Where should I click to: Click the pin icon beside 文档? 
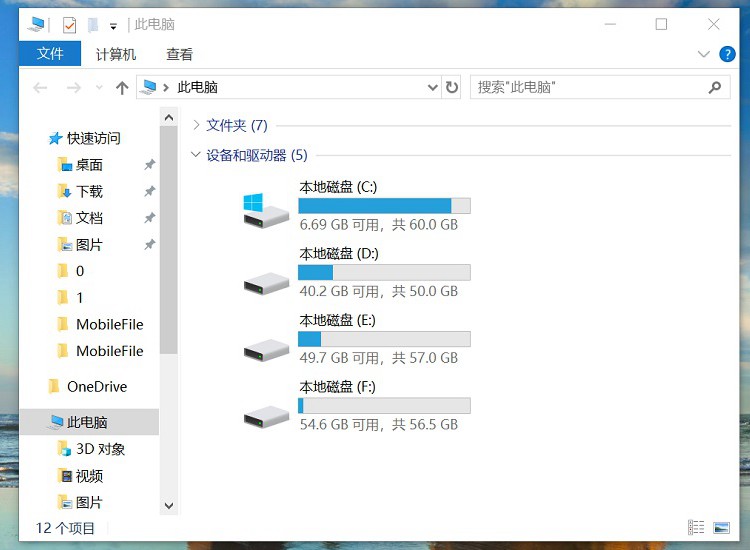150,218
